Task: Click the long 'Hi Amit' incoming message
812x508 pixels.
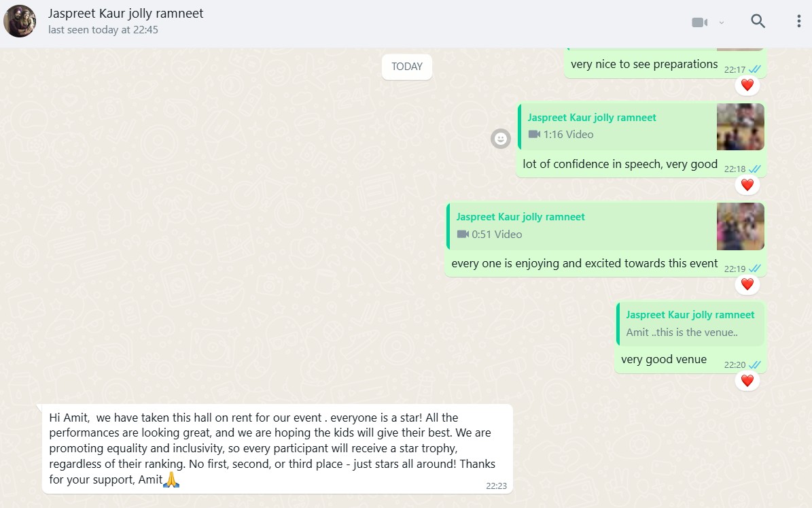Action: 272,448
